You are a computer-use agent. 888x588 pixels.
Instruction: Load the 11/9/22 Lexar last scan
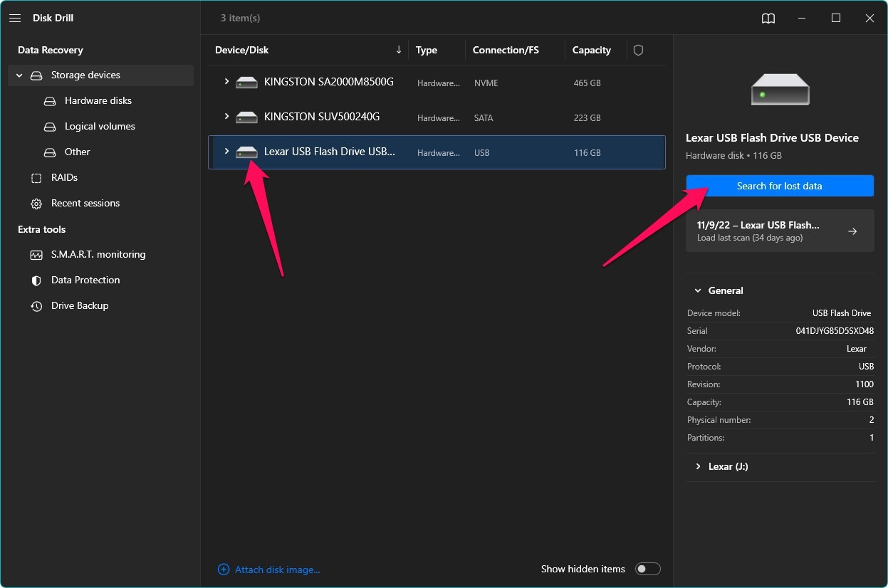pyautogui.click(x=780, y=231)
